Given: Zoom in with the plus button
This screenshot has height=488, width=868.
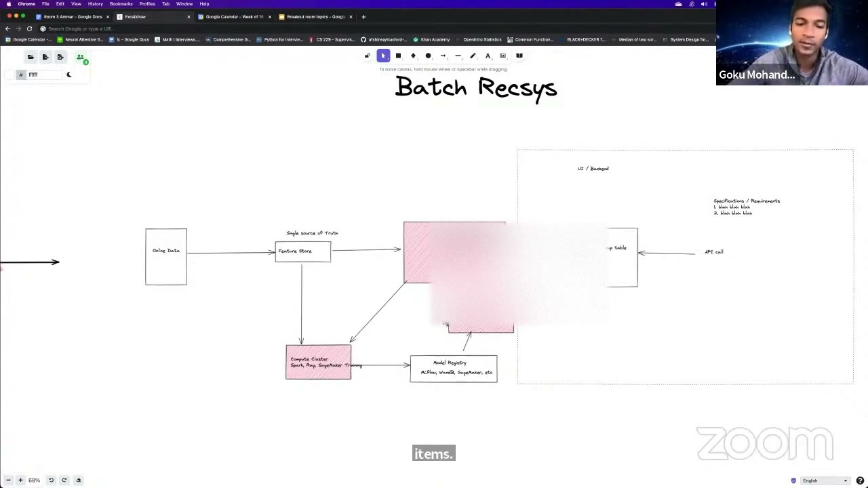Looking at the screenshot, I should tap(20, 480).
